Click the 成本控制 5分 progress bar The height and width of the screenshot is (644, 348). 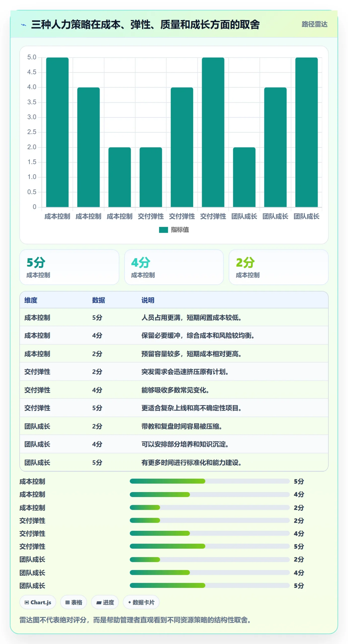click(x=210, y=481)
